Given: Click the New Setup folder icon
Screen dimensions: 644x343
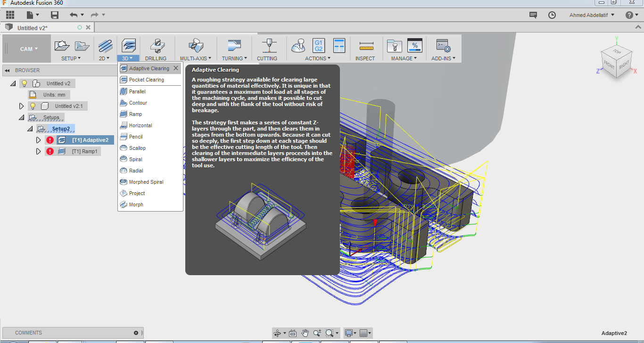Looking at the screenshot, I should pyautogui.click(x=62, y=46).
